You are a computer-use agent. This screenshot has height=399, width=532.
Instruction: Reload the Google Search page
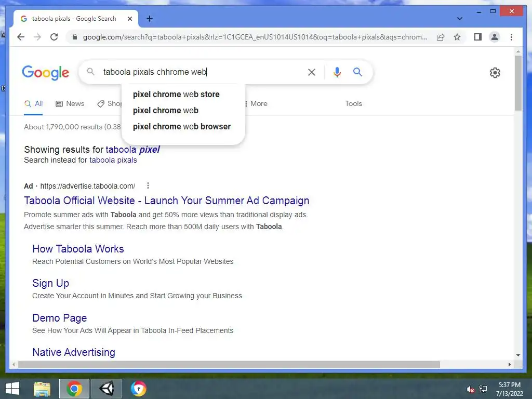54,37
